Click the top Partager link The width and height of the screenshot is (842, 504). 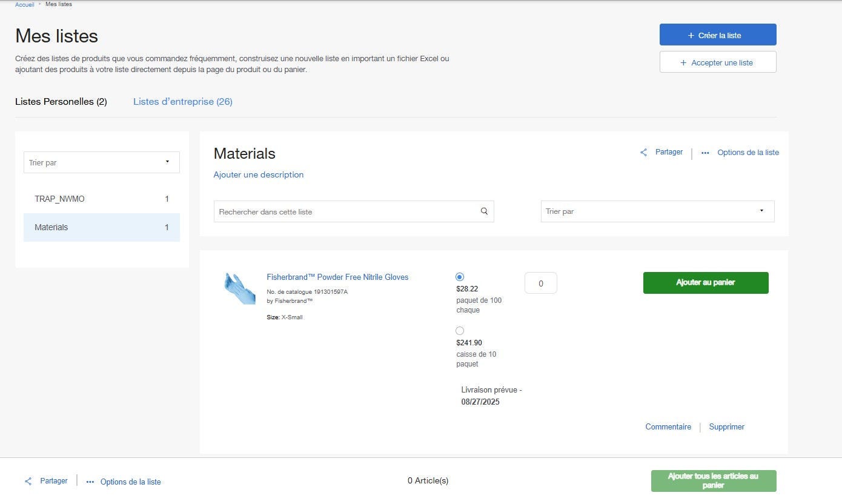pyautogui.click(x=669, y=152)
